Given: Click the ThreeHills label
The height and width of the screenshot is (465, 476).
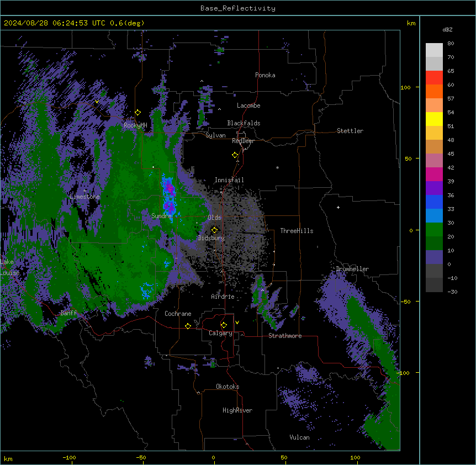Looking at the screenshot, I should click(x=297, y=231).
